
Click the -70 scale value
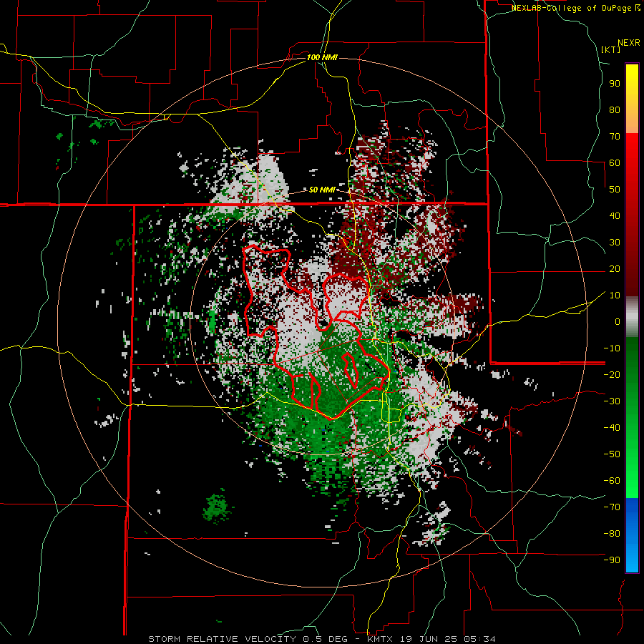pos(612,507)
